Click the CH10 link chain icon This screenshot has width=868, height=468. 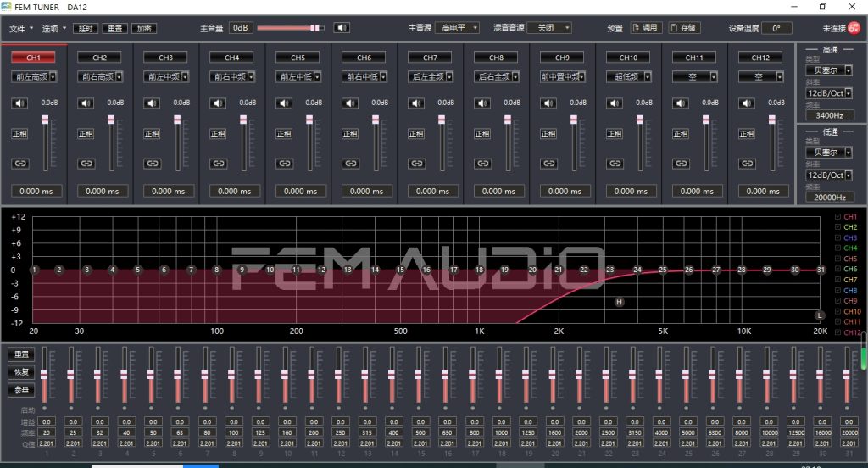click(615, 164)
